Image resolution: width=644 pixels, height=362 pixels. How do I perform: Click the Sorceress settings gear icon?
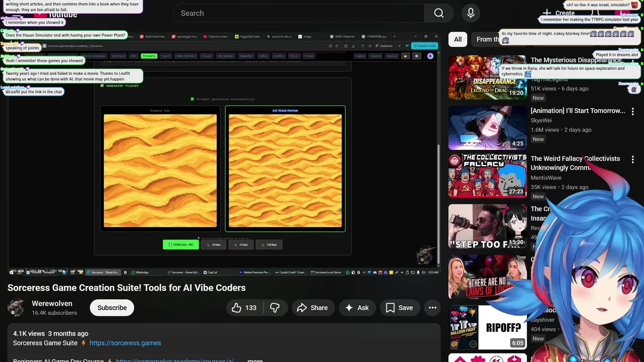[416, 56]
